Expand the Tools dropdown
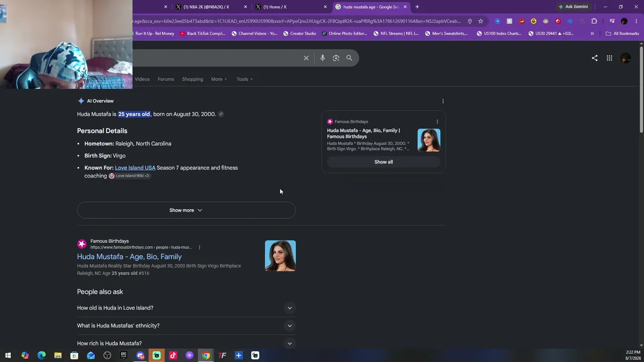Viewport: 644px width, 362px height. tap(245, 79)
